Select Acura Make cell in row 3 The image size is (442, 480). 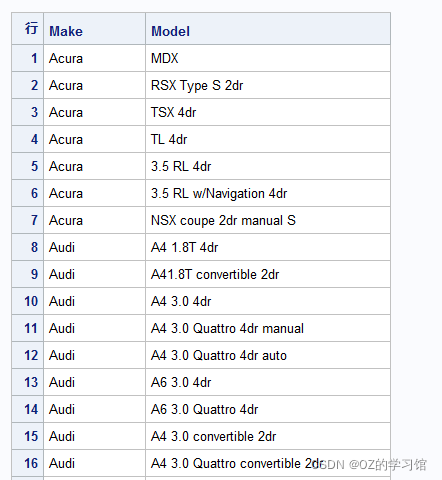(94, 112)
